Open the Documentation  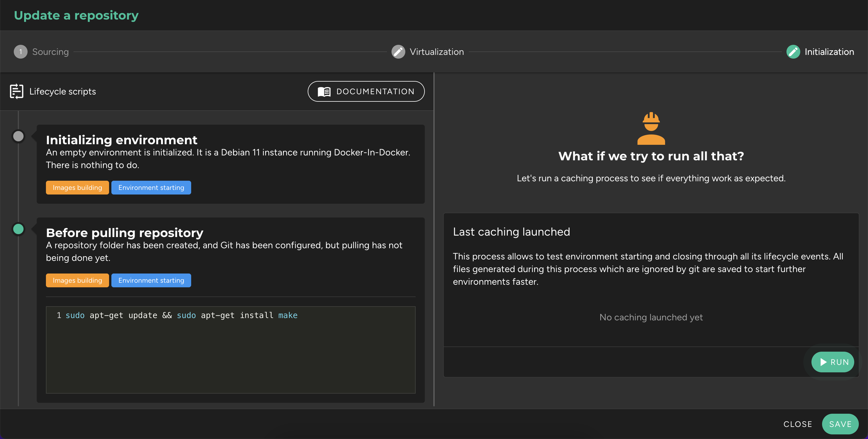(x=366, y=91)
